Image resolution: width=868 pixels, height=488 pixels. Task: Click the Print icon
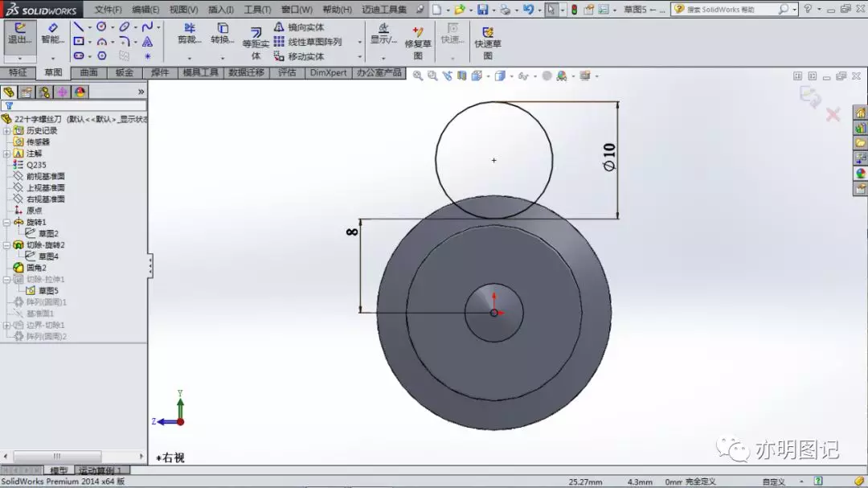pos(505,10)
